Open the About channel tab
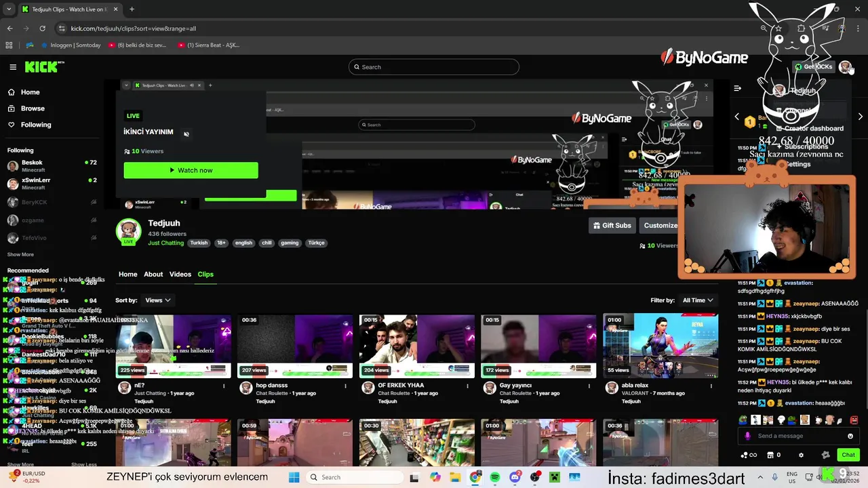This screenshot has width=868, height=488. tap(153, 274)
